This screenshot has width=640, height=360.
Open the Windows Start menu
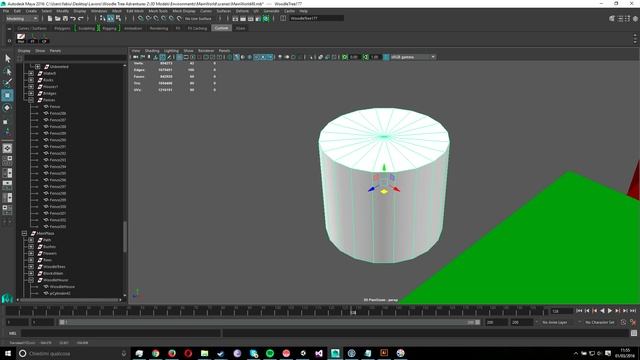coord(8,353)
